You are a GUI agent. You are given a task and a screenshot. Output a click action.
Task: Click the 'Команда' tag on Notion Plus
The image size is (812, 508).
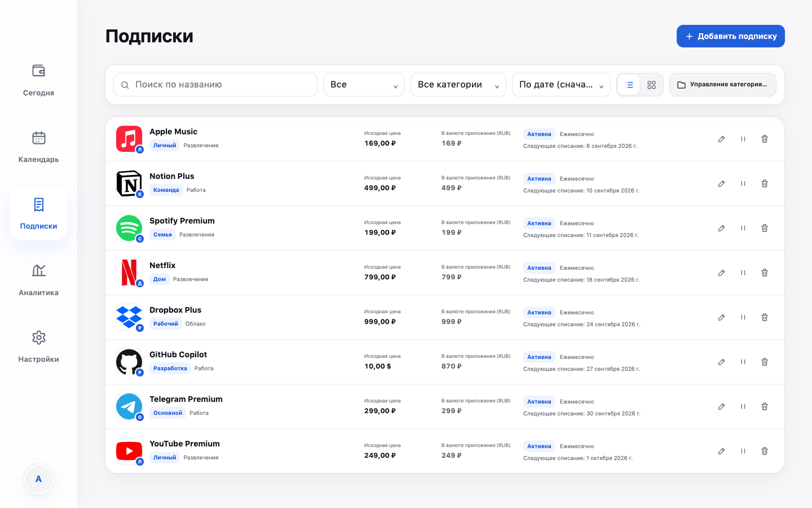(166, 190)
